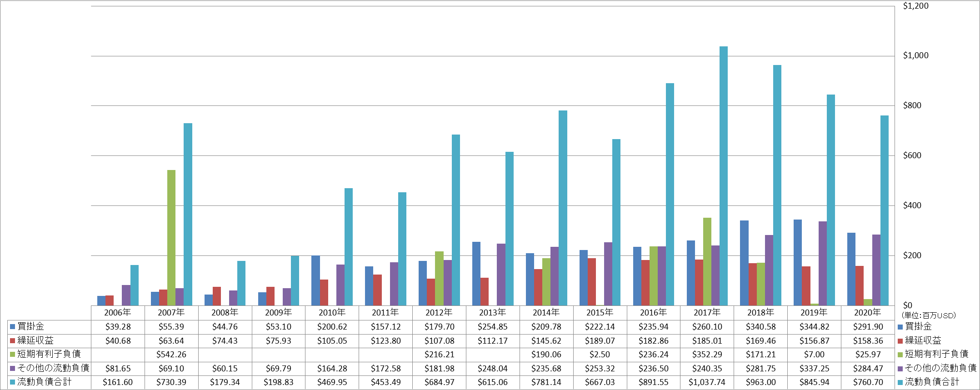
Task: Click the 2014年 column header
Action: [x=546, y=312]
